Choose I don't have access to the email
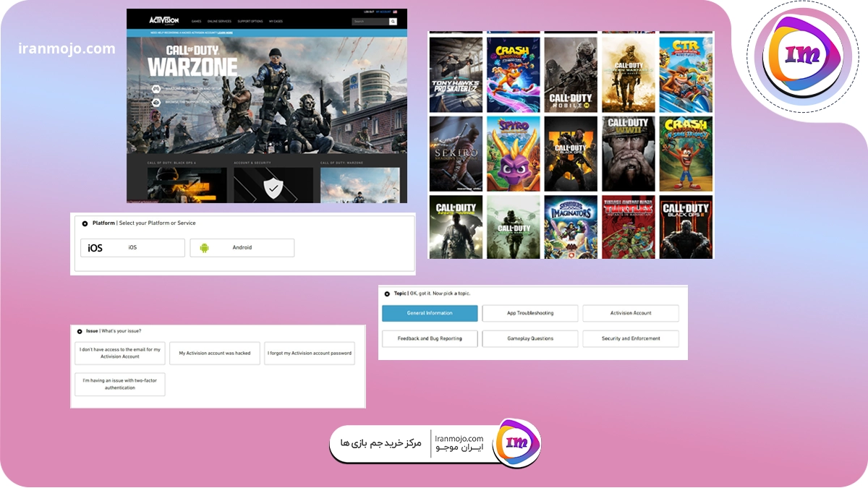868x488 pixels. pyautogui.click(x=120, y=354)
